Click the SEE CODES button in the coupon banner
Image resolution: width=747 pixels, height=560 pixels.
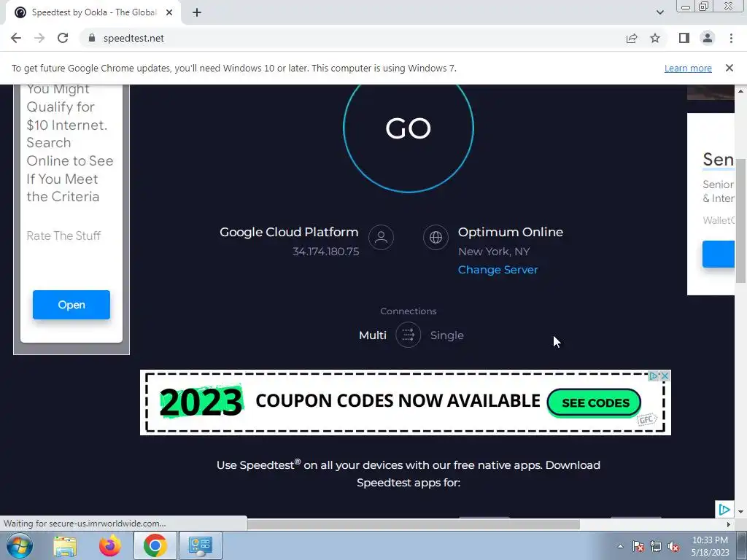pyautogui.click(x=594, y=402)
